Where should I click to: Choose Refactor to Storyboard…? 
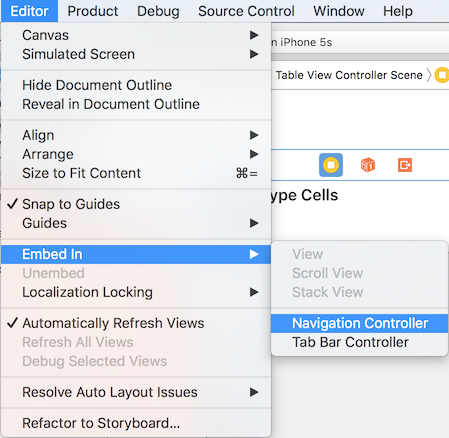136,423
